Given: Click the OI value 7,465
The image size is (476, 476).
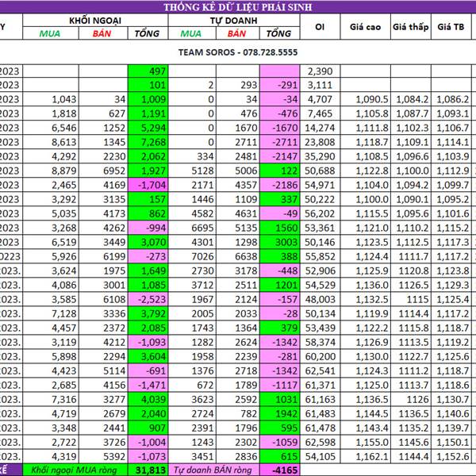Looking at the screenshot, I should [x=320, y=113].
